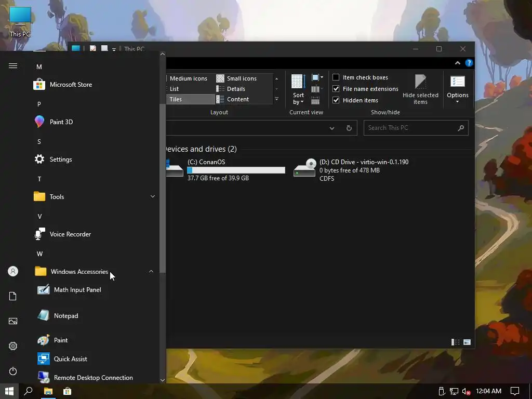Screen dimensions: 532x399
Task: Jump to letter P header
Action: pos(39,104)
